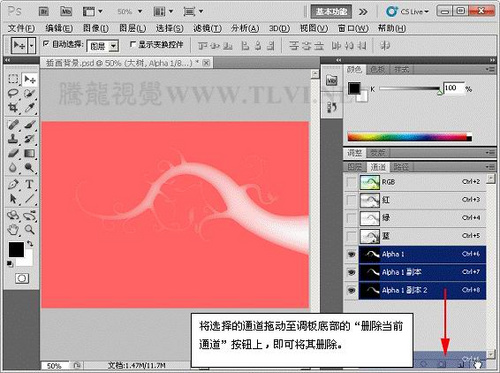Open the Channels panel flyout menu
The width and height of the screenshot is (500, 373).
point(490,166)
